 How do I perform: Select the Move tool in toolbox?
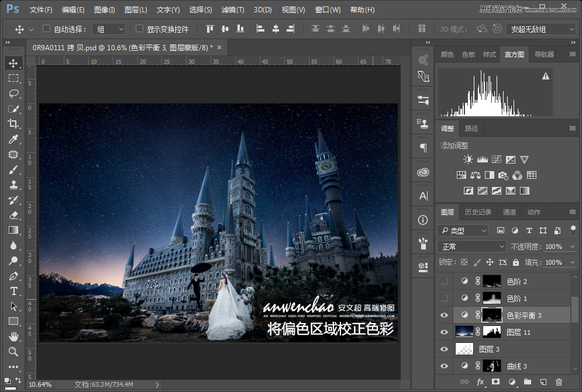pyautogui.click(x=13, y=63)
